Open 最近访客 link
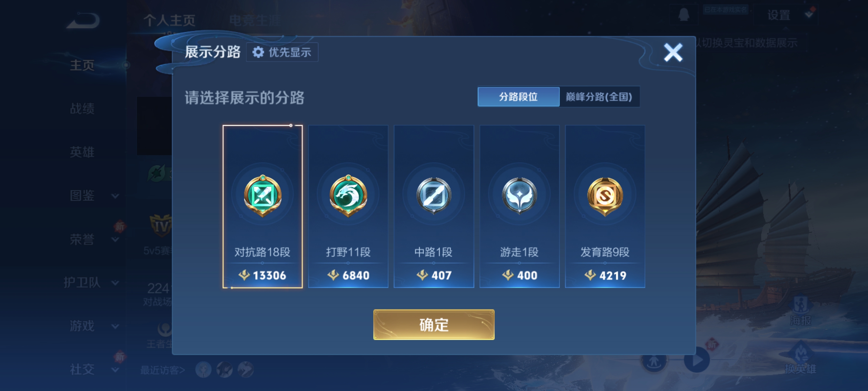868x391 pixels. [x=162, y=370]
